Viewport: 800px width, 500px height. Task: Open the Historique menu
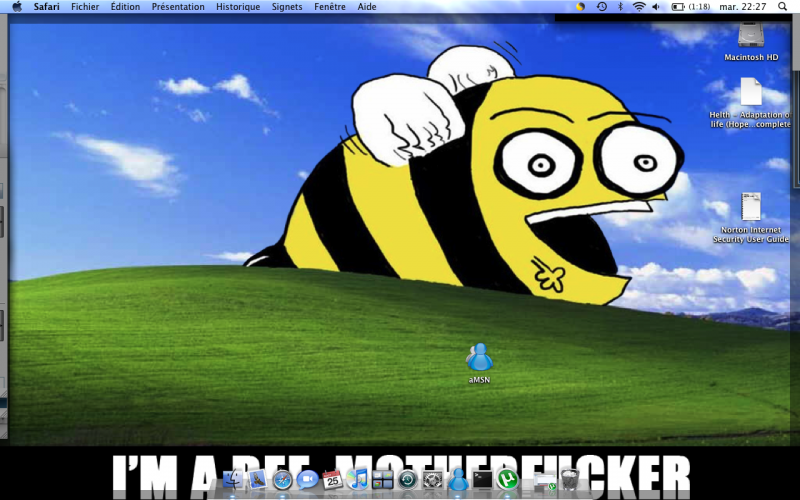coord(238,7)
